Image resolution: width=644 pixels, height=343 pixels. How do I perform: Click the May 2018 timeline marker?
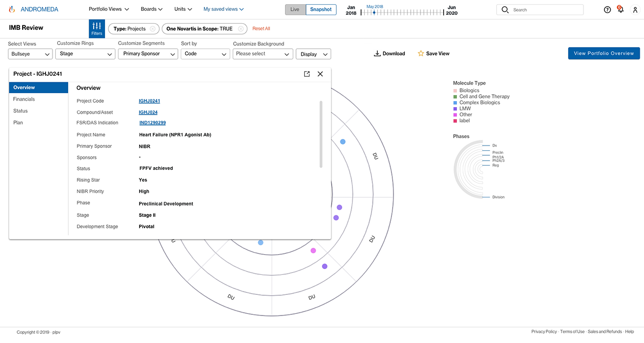(374, 12)
